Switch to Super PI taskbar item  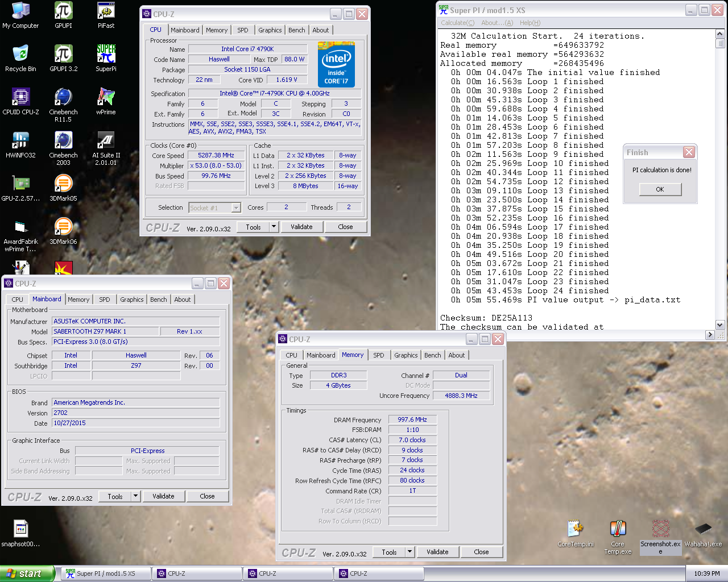click(106, 573)
